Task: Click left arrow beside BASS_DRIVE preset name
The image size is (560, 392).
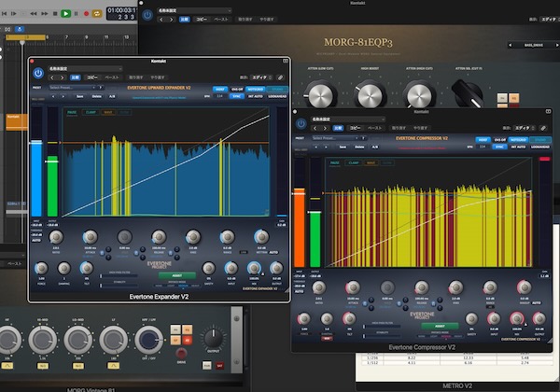Action: click(x=510, y=45)
